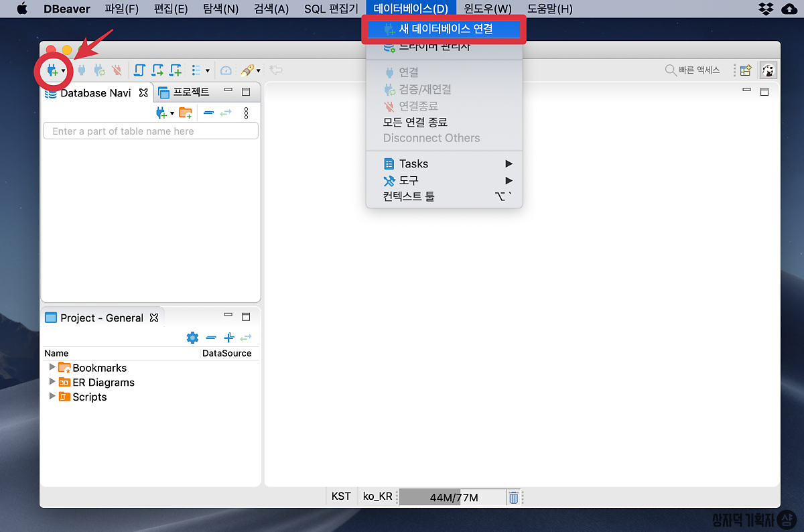Click the gear icon in Project panel
The height and width of the screenshot is (532, 804).
[x=192, y=338]
